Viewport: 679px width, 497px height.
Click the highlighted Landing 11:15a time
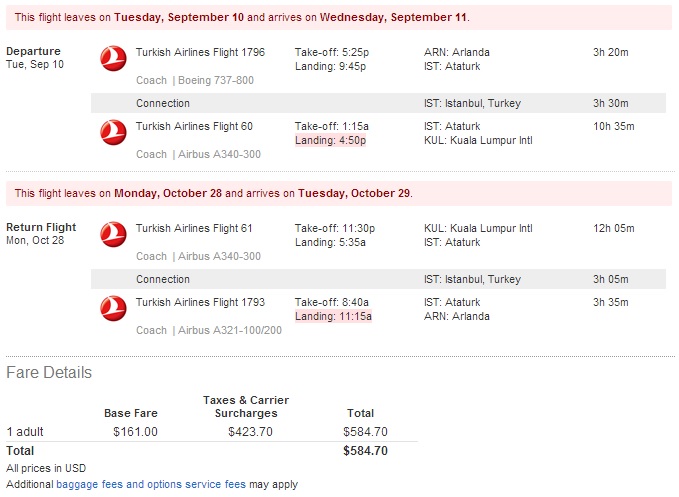click(333, 316)
